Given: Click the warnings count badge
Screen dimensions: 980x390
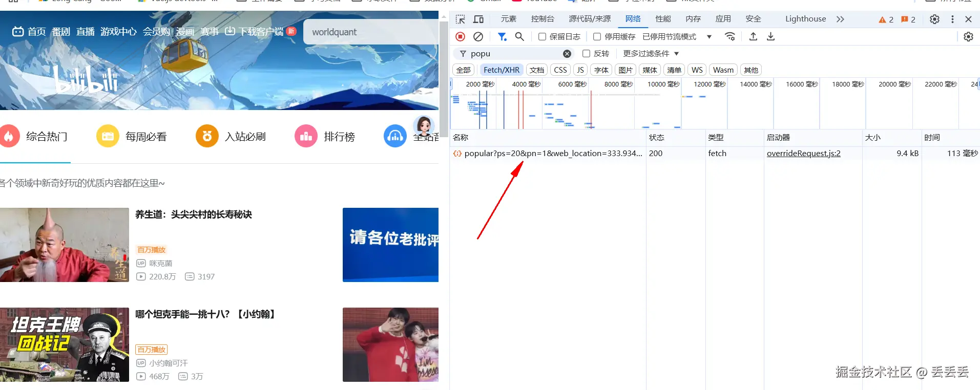Looking at the screenshot, I should click(886, 19).
